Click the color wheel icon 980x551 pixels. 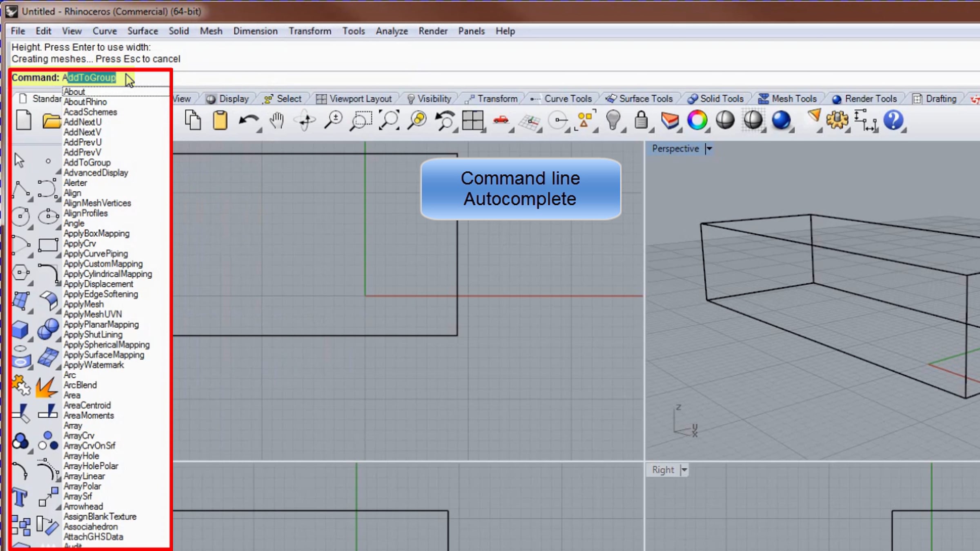tap(697, 120)
